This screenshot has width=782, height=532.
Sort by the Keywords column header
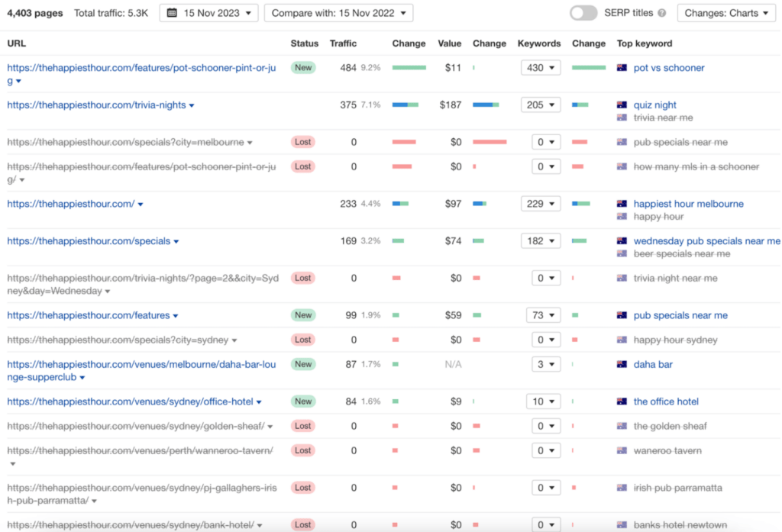(539, 44)
